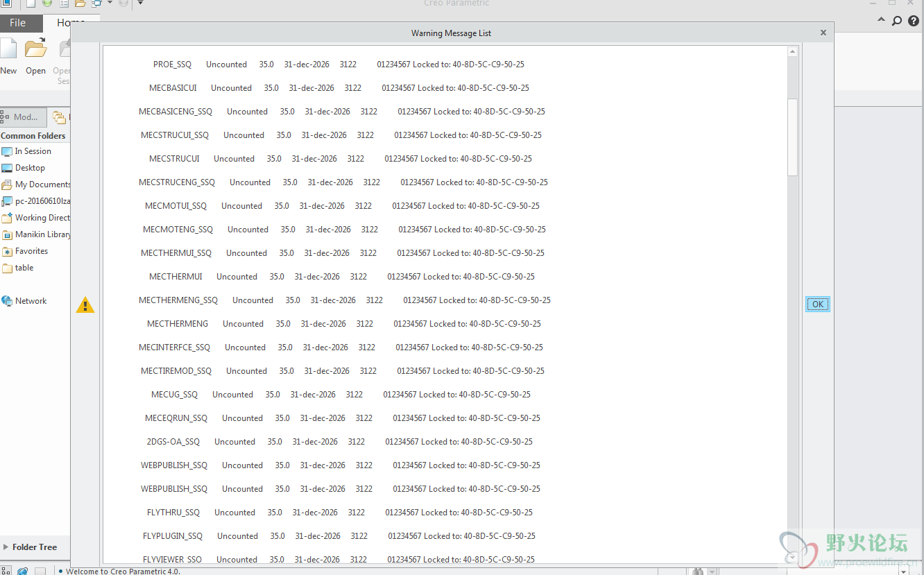Open the table folder
Image resolution: width=924 pixels, height=575 pixels.
point(24,268)
